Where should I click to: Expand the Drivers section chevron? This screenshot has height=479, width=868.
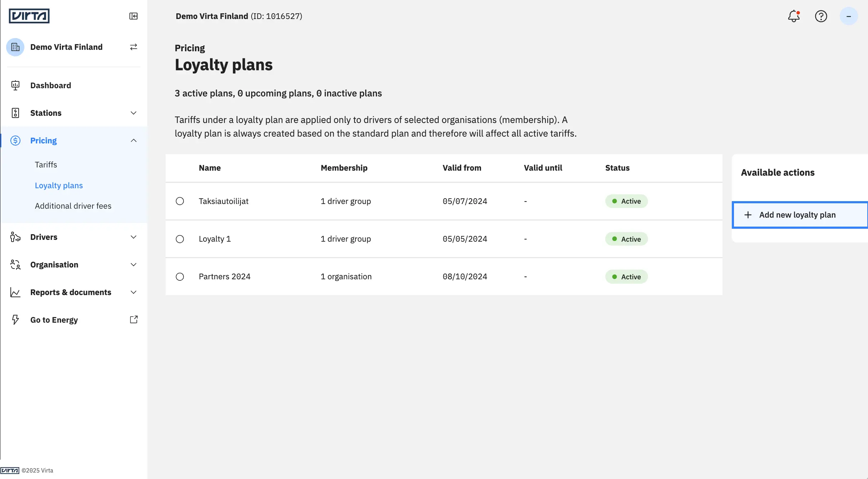(x=133, y=237)
